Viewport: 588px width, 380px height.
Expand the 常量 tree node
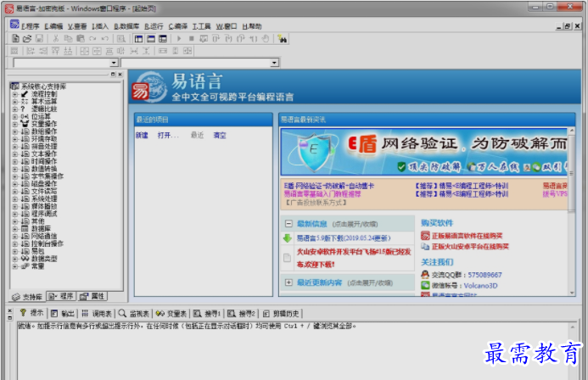tap(15, 266)
